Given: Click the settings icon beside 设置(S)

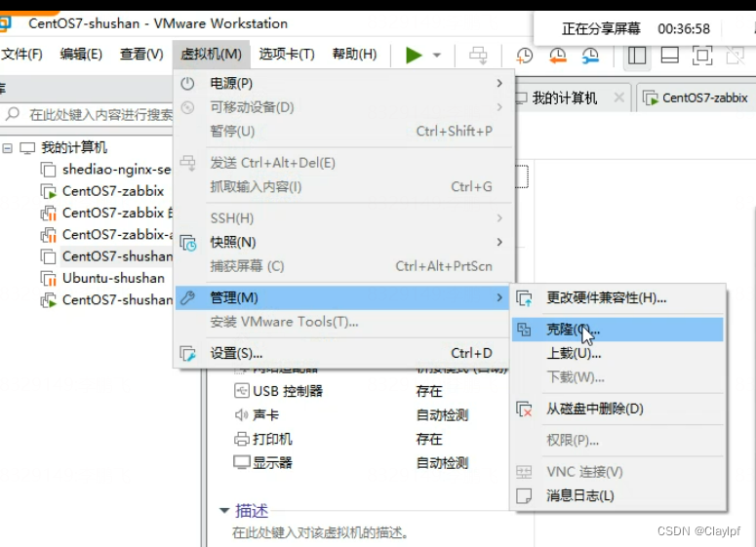Looking at the screenshot, I should (188, 354).
